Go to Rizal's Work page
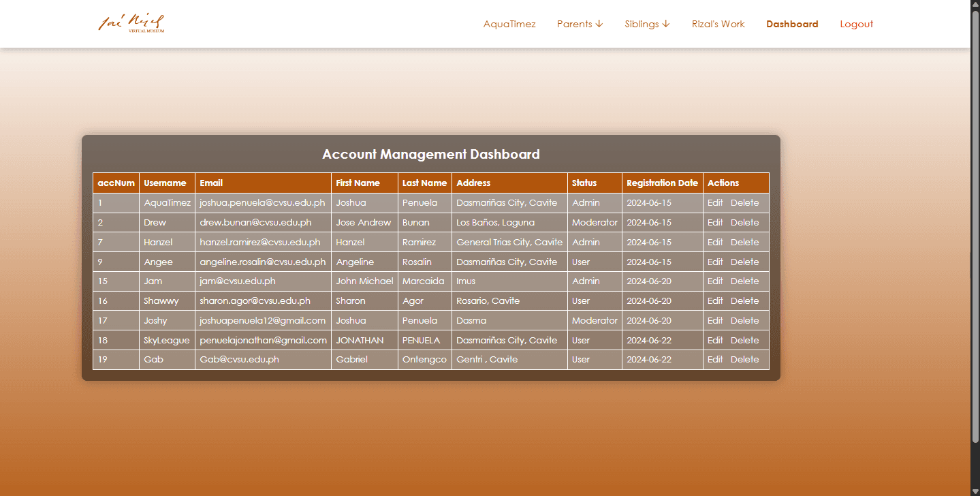 [718, 24]
